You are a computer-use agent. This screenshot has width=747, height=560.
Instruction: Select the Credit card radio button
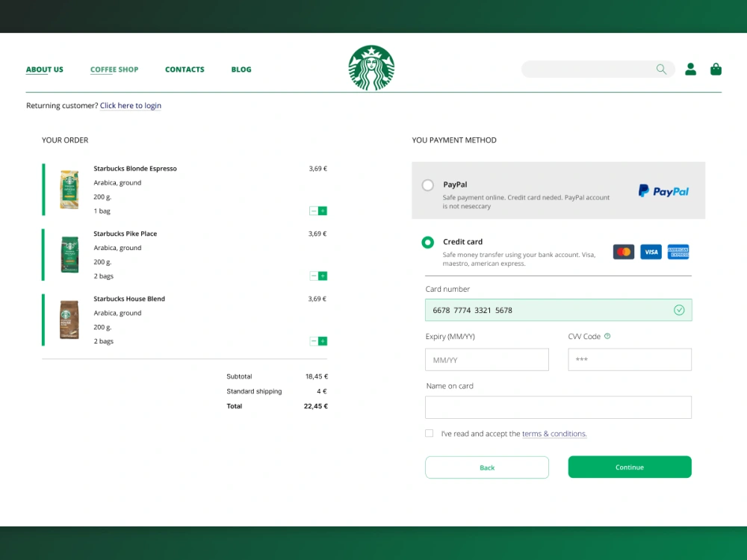[x=428, y=243]
